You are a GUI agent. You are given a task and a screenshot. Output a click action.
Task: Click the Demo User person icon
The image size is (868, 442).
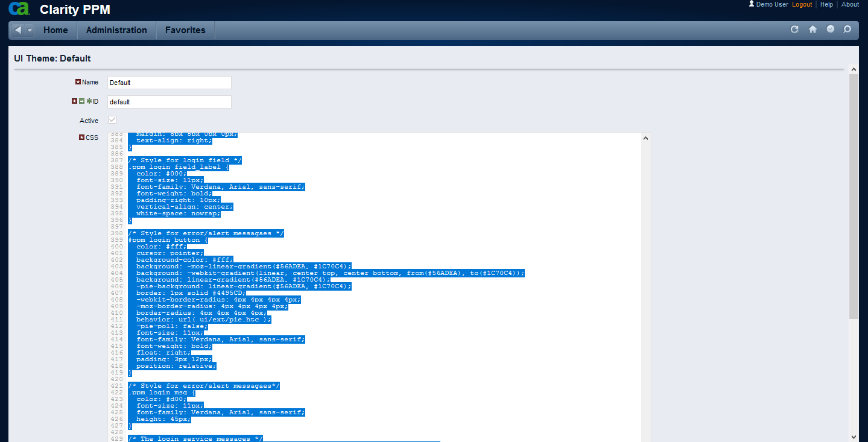(752, 4)
